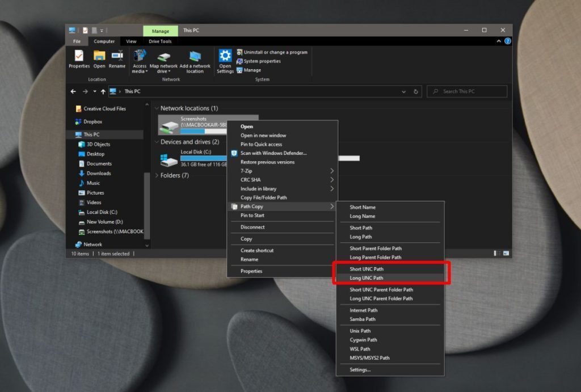Toggle the ribbon minimize chevron
Screen dimensions: 581x392
click(x=498, y=41)
